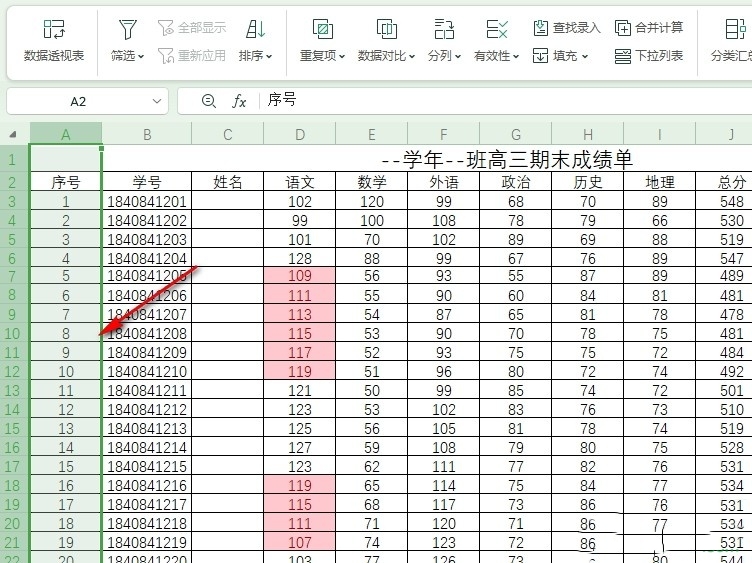This screenshot has height=563, width=752.
Task: Click the 政治 header cell
Action: [x=516, y=182]
